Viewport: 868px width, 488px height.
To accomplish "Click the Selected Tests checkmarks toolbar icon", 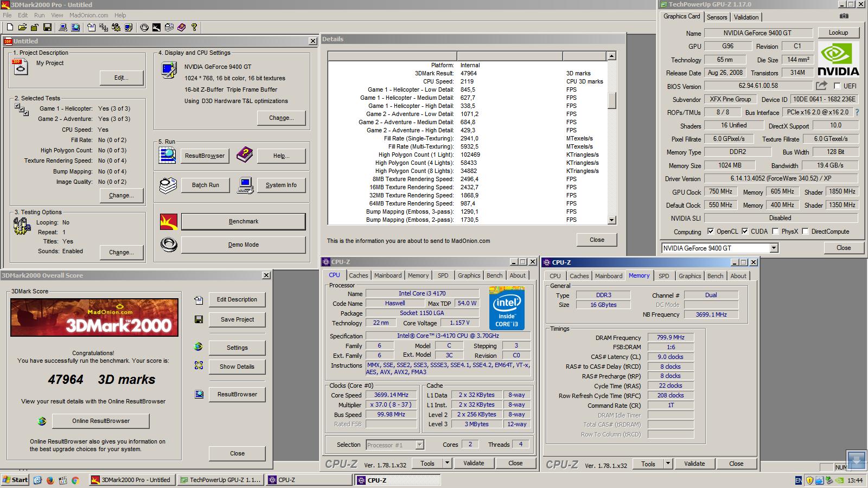I will point(104,27).
